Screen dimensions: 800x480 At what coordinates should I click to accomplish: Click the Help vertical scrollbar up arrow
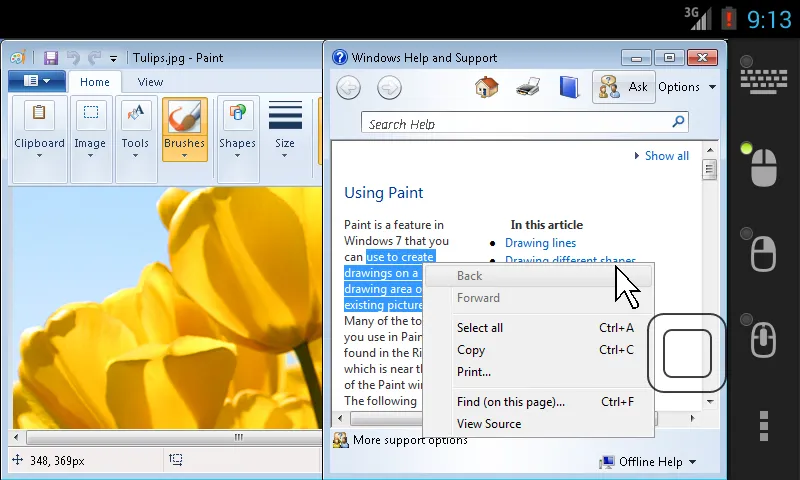click(710, 150)
